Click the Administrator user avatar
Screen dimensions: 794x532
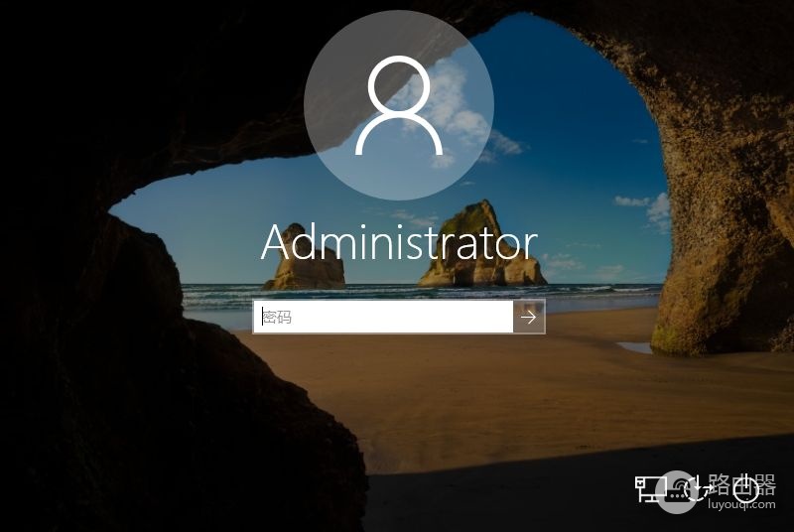coord(399,105)
